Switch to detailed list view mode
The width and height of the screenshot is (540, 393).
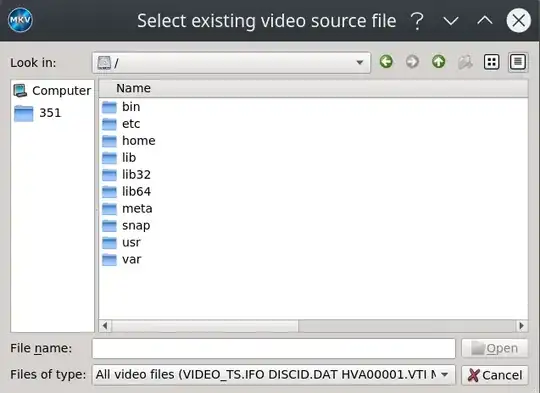click(518, 62)
